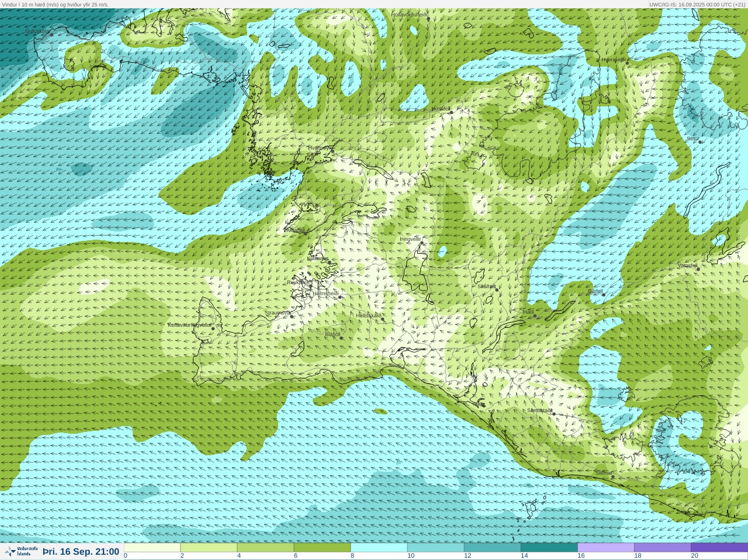
Task: Click the Keflavíkurflugvöllur station marker
Action: [x=213, y=329]
